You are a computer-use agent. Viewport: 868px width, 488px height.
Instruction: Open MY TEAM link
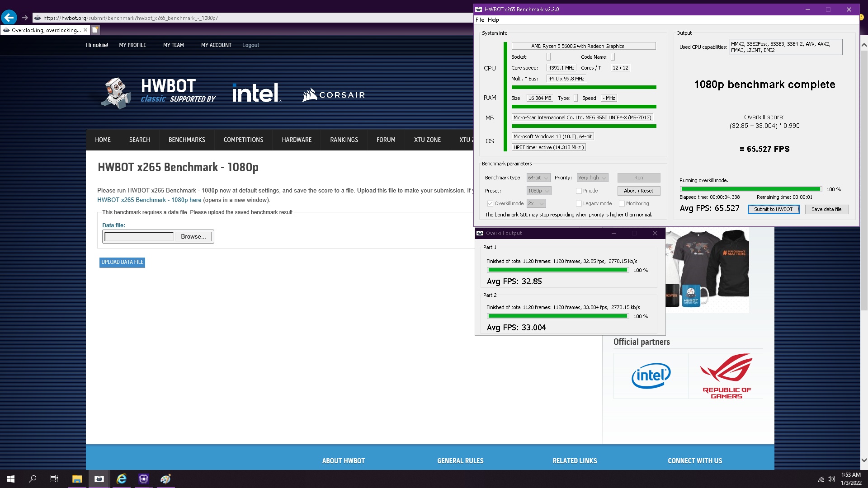pyautogui.click(x=173, y=45)
